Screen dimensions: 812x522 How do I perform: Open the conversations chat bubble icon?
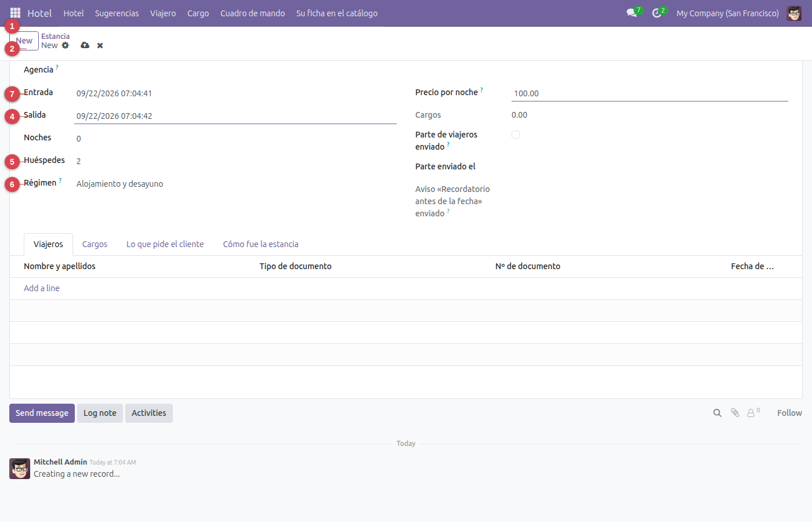pyautogui.click(x=632, y=13)
